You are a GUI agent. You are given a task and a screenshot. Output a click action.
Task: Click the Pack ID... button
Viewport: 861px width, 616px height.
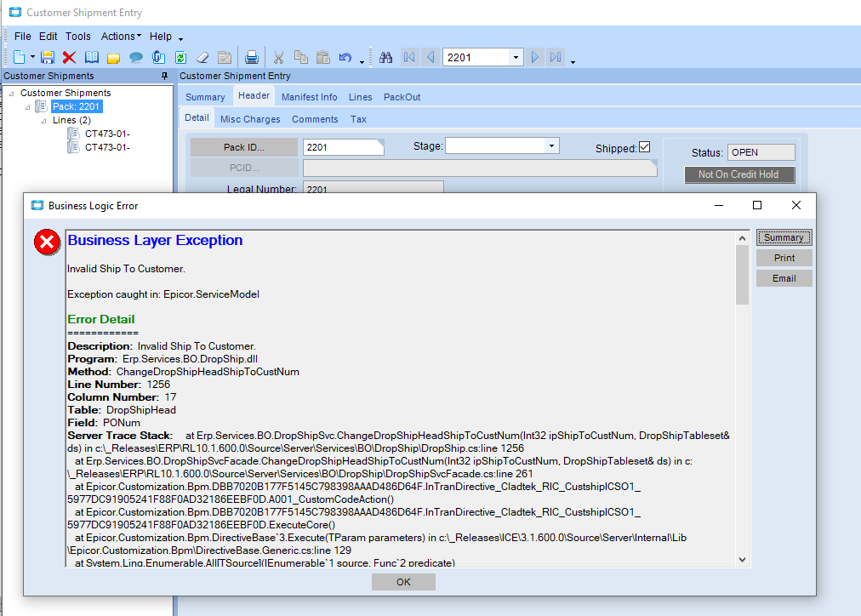point(244,147)
